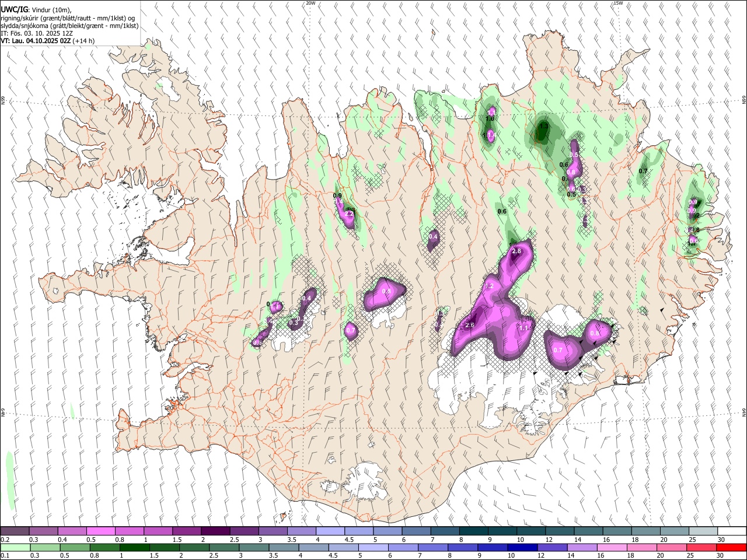The height and width of the screenshot is (560, 747).
Task: Pick the red 30 swatch on rain scale
Action: click(x=731, y=547)
